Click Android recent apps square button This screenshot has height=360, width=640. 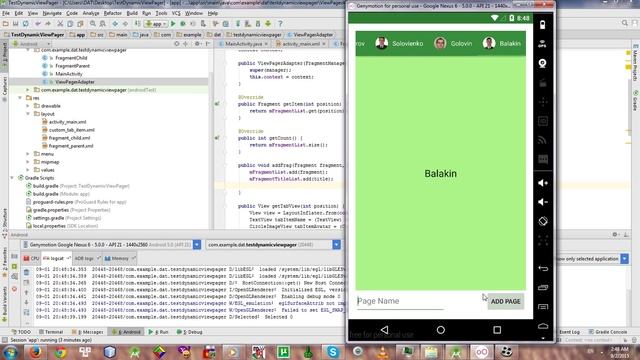[x=497, y=330]
